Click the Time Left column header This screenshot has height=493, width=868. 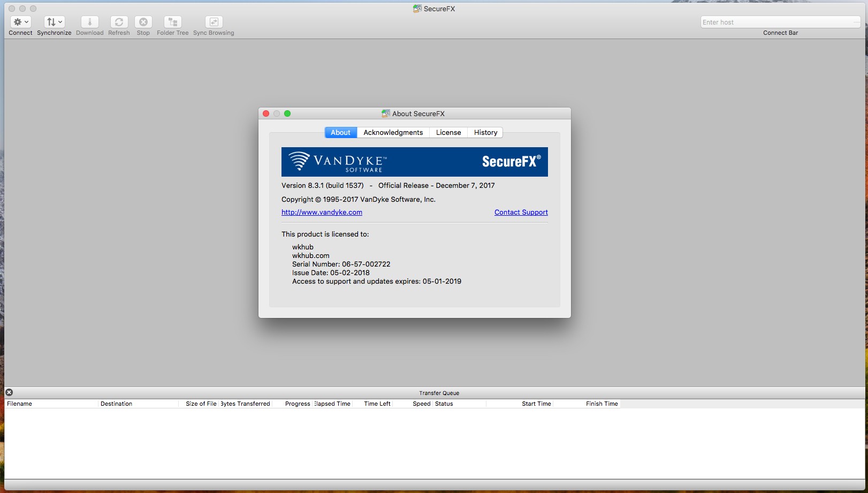click(x=372, y=404)
